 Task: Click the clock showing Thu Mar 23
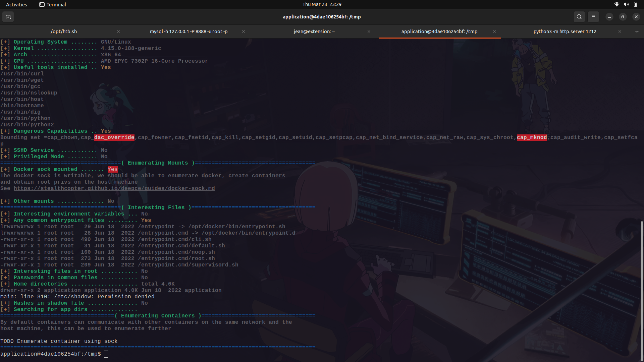pos(322,4)
